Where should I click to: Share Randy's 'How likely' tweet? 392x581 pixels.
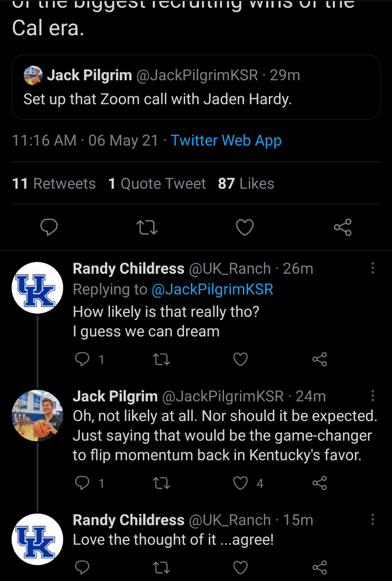tap(320, 360)
